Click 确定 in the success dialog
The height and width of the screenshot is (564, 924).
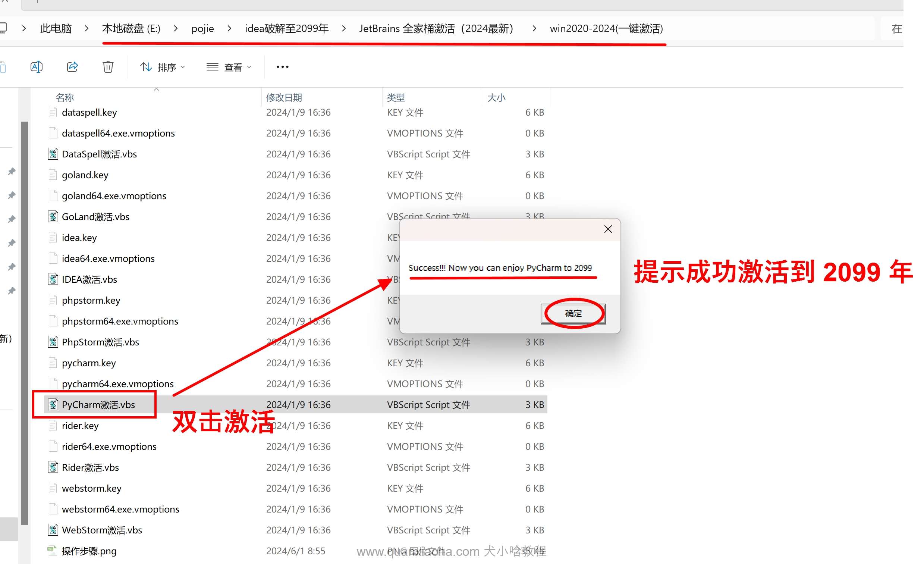coord(573,313)
